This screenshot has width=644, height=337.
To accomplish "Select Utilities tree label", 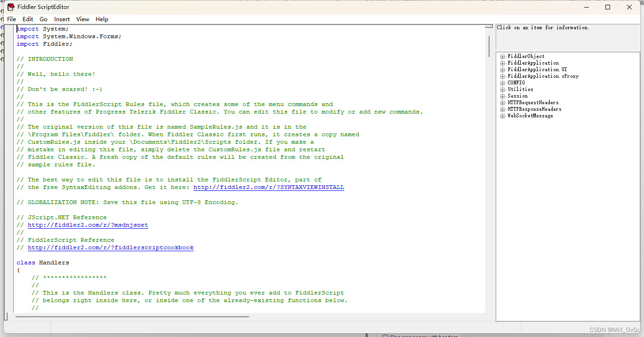I will tap(520, 90).
